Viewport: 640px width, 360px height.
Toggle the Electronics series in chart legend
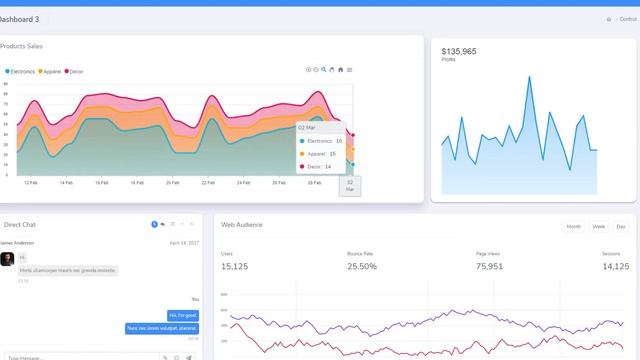(x=20, y=71)
